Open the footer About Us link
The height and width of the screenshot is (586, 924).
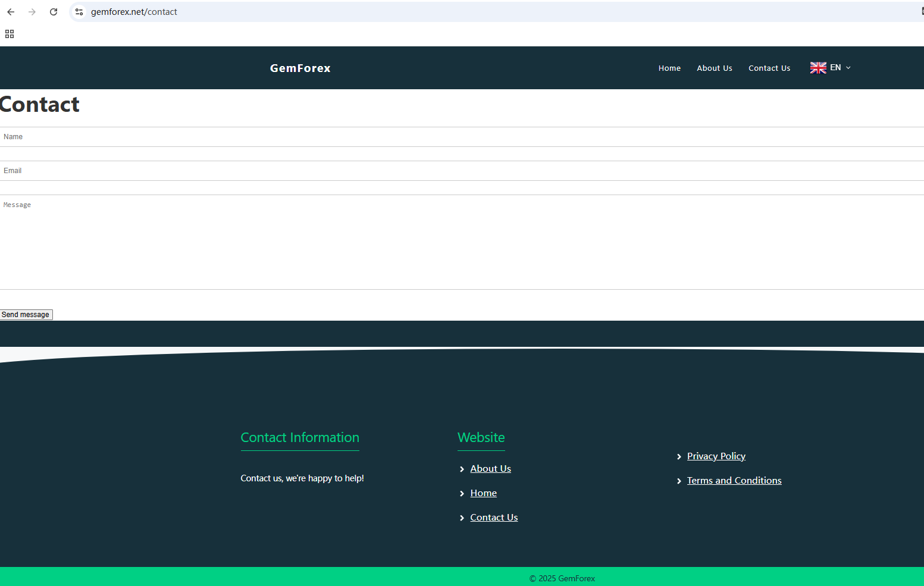point(490,469)
